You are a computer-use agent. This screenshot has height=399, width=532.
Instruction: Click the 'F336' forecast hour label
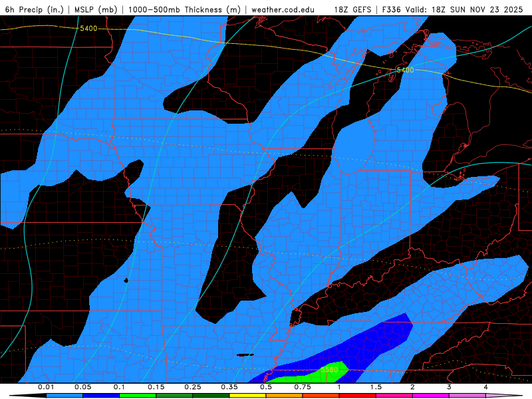pyautogui.click(x=392, y=9)
